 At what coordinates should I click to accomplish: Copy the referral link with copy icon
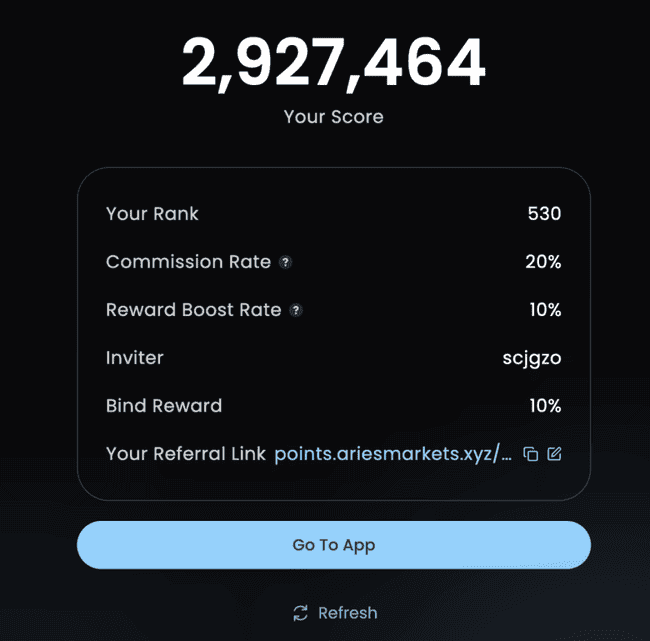(531, 454)
